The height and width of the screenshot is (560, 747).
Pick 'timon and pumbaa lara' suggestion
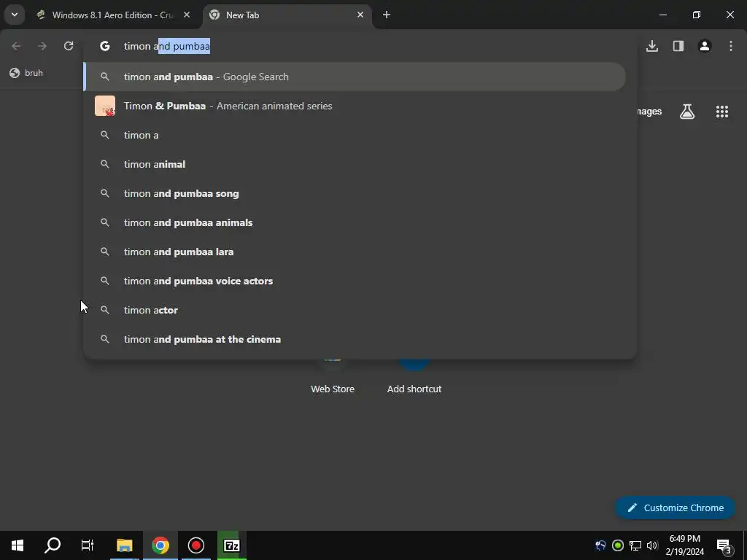355,252
